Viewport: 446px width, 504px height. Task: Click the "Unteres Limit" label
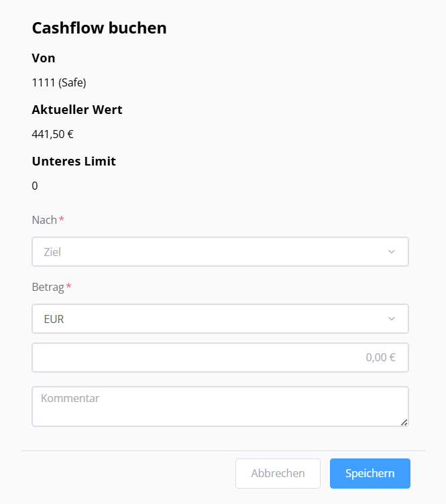(74, 162)
